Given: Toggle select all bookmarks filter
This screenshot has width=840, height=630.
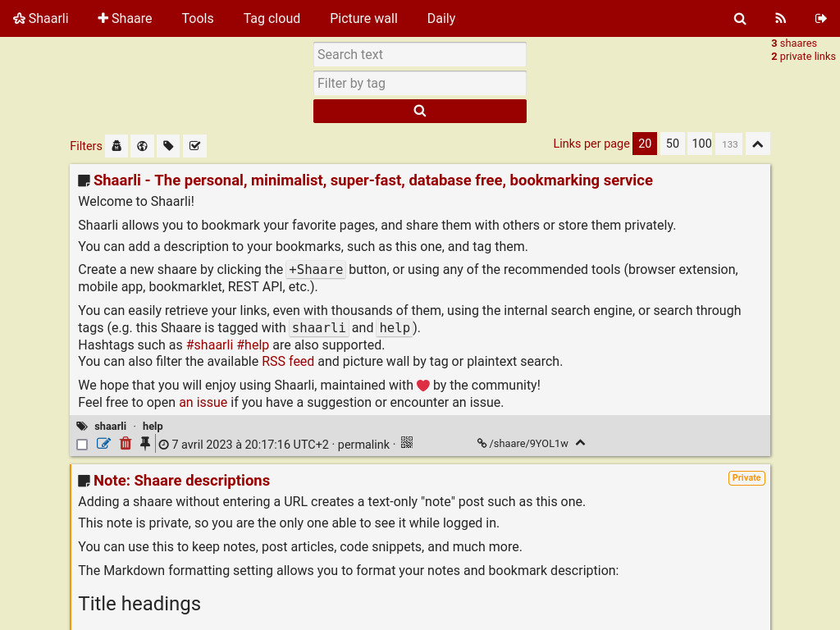Looking at the screenshot, I should click(194, 146).
